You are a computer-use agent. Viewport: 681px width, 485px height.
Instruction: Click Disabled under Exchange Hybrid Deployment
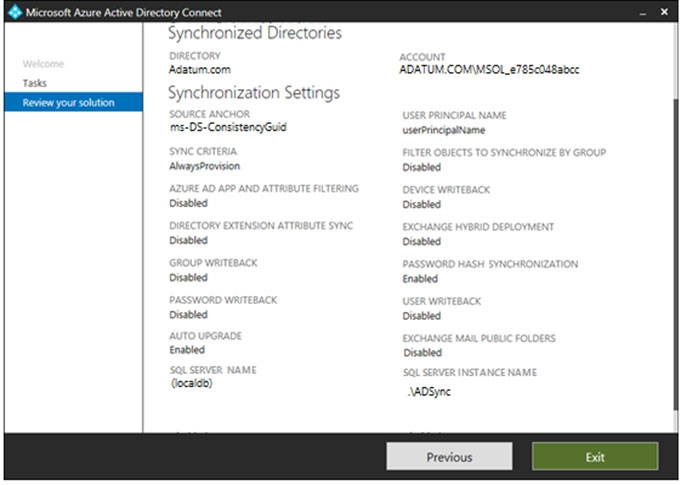click(x=421, y=241)
